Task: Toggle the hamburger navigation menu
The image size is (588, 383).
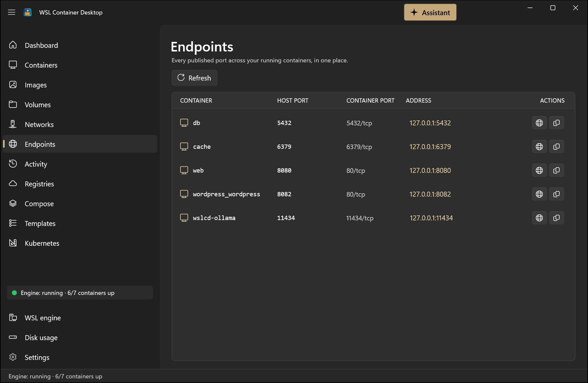Action: pyautogui.click(x=12, y=12)
